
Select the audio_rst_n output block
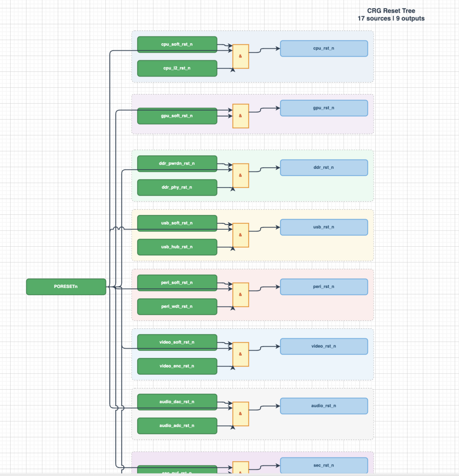[x=324, y=406]
